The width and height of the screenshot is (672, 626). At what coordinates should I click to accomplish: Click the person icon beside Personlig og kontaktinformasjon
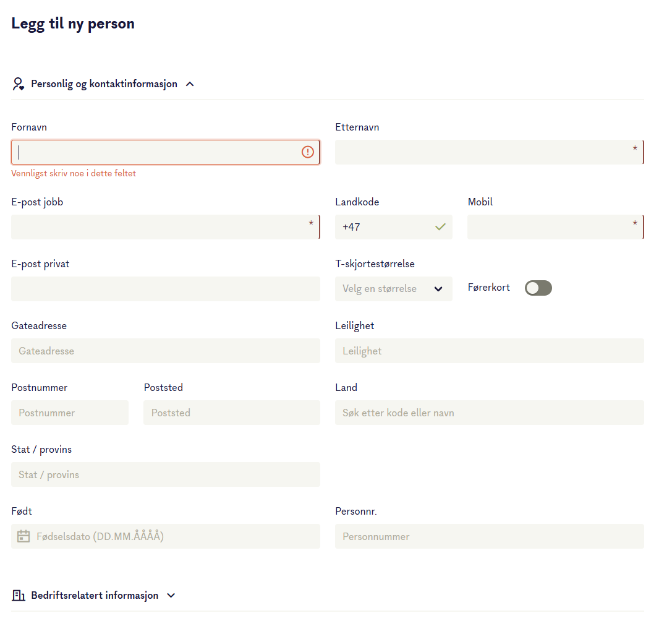pyautogui.click(x=18, y=84)
